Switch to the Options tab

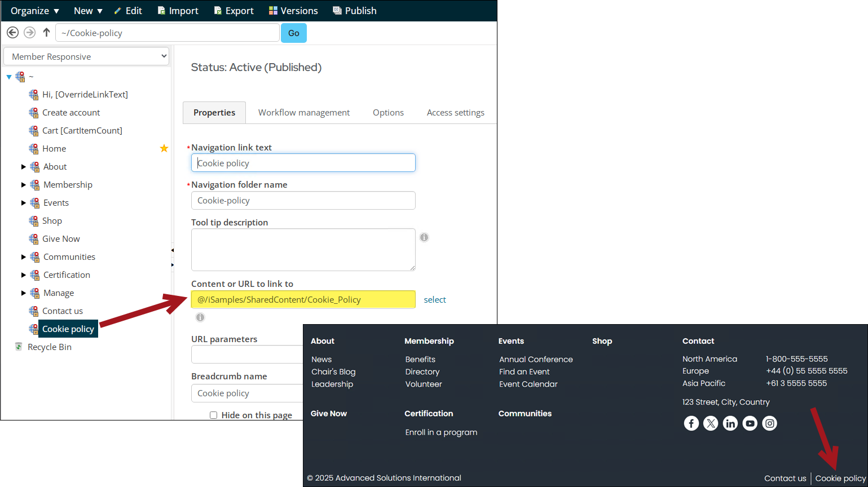tap(388, 113)
